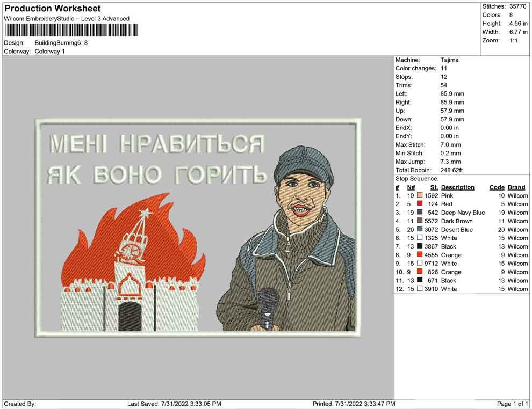This screenshot has height=409, width=532.
Task: Click the swatch for White 9712
Action: click(x=420, y=263)
